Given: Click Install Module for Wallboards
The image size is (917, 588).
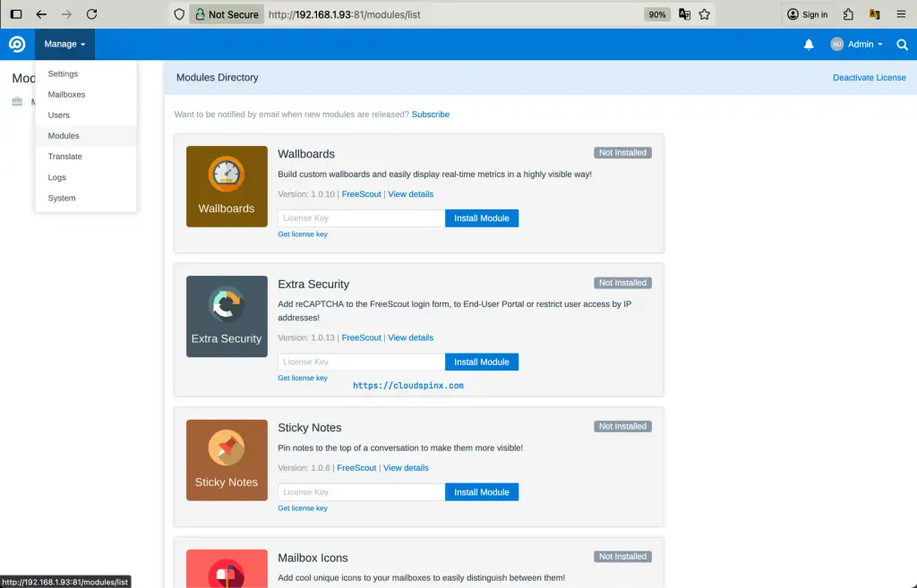Looking at the screenshot, I should click(x=482, y=217).
